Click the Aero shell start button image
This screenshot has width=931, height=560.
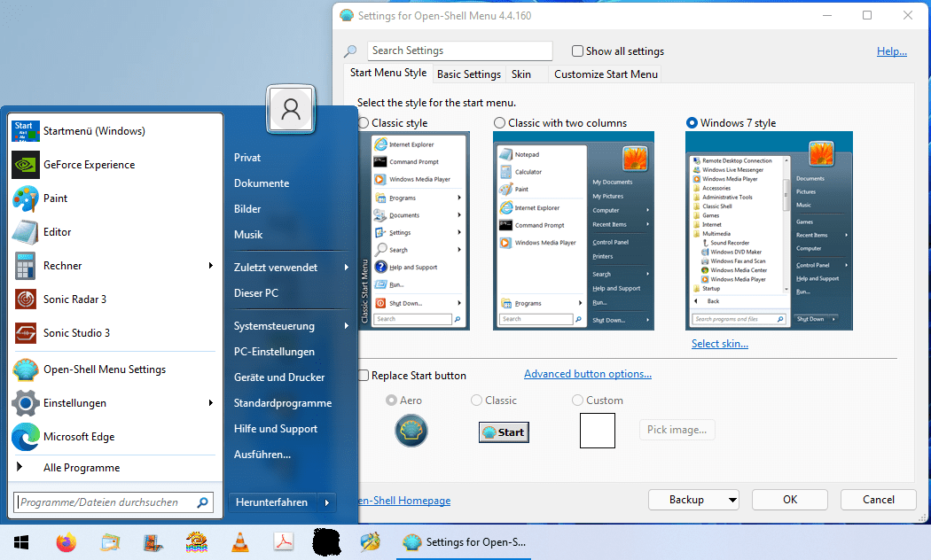pos(411,432)
